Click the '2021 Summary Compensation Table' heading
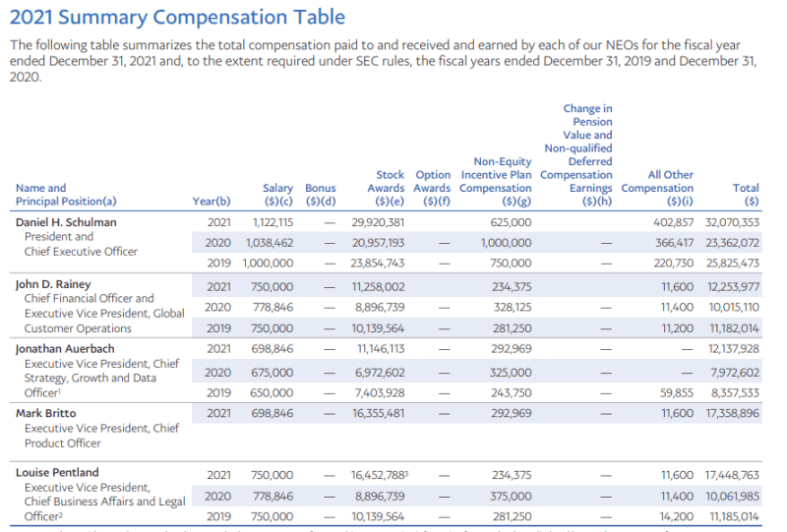Viewport: 787px width, 532px height. click(x=177, y=17)
